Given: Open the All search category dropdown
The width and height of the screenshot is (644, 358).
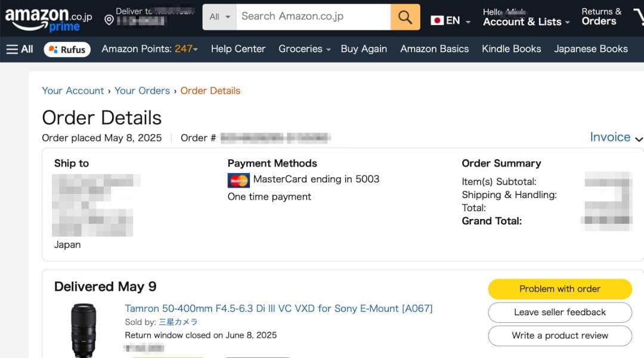Looking at the screenshot, I should pos(219,17).
